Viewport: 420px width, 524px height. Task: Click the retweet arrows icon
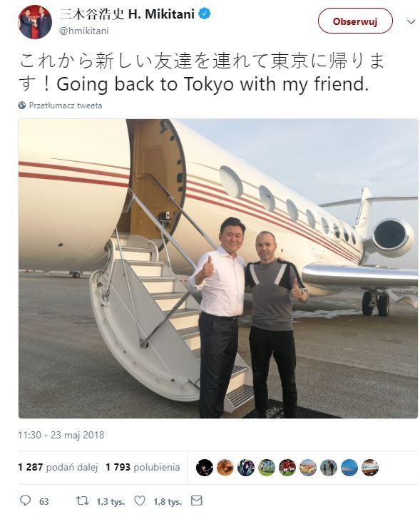tap(82, 500)
